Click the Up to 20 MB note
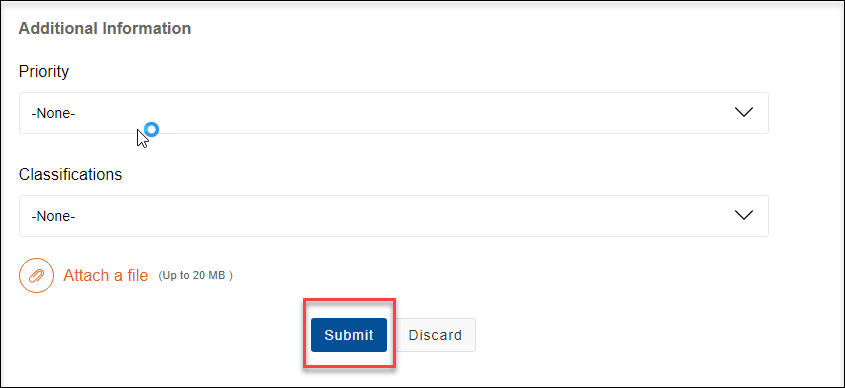845x388 pixels. pos(196,275)
